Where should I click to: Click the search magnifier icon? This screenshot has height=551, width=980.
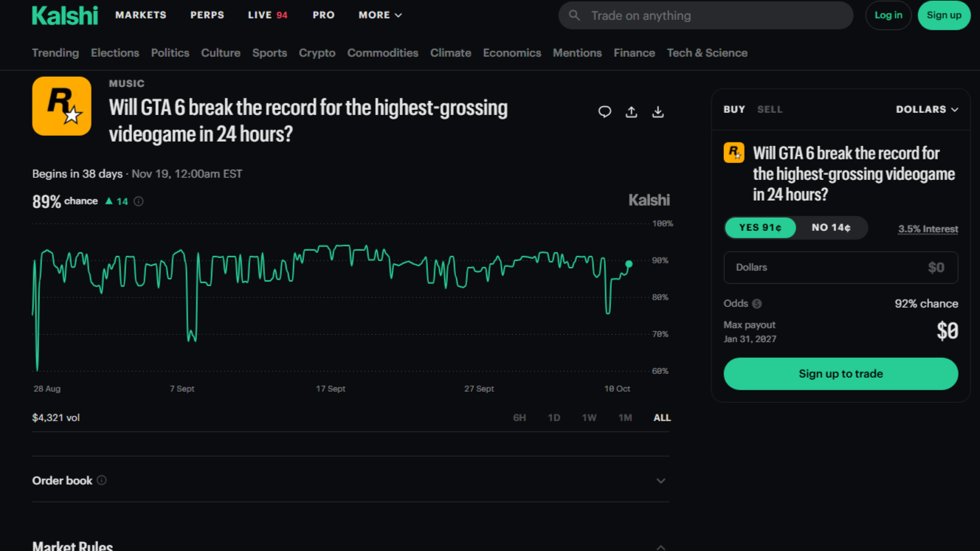[x=575, y=15]
